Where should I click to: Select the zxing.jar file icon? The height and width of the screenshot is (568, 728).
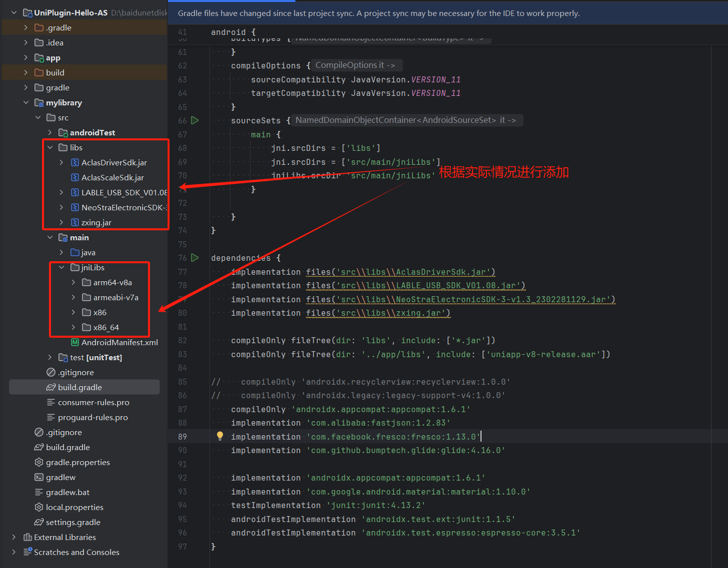[x=75, y=222]
